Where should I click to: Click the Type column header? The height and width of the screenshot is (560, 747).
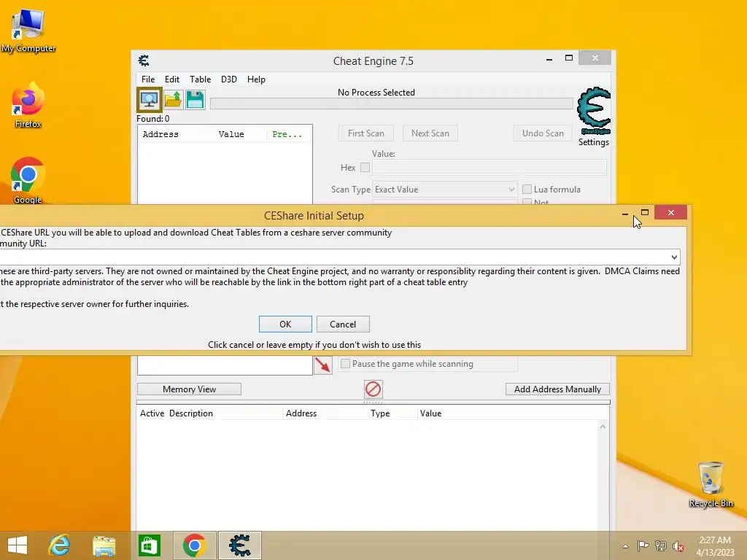(380, 413)
